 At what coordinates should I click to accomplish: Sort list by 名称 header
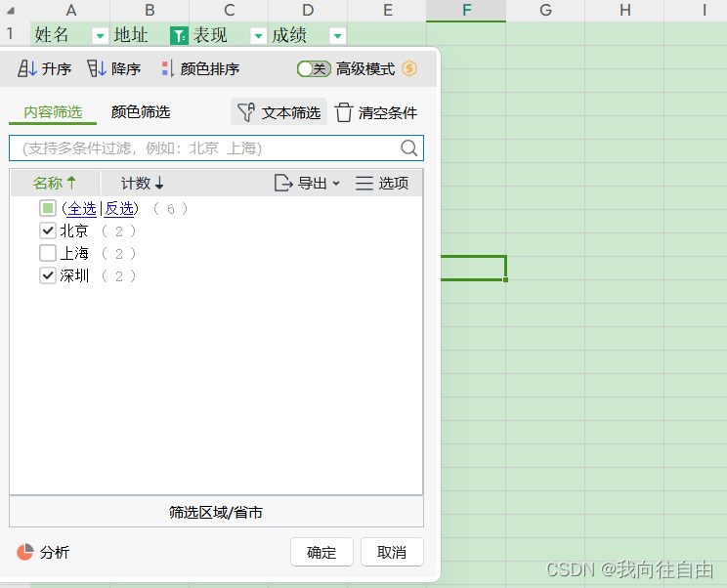pyautogui.click(x=55, y=183)
